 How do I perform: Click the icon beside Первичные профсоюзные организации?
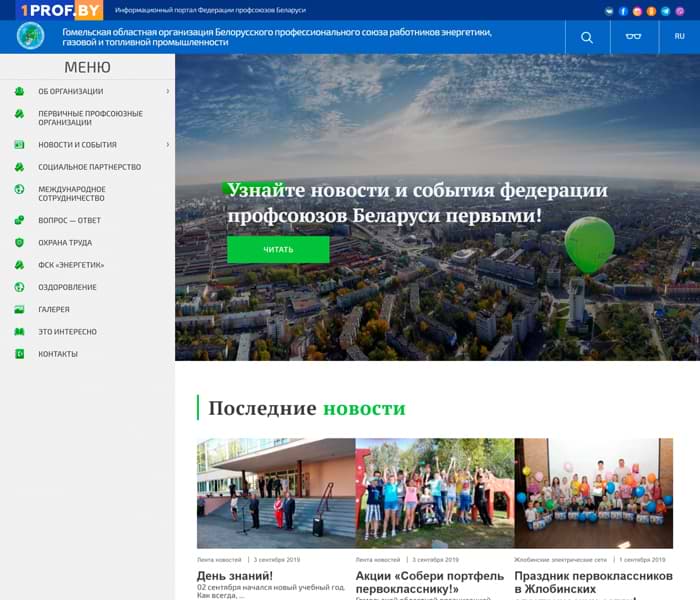pos(19,114)
